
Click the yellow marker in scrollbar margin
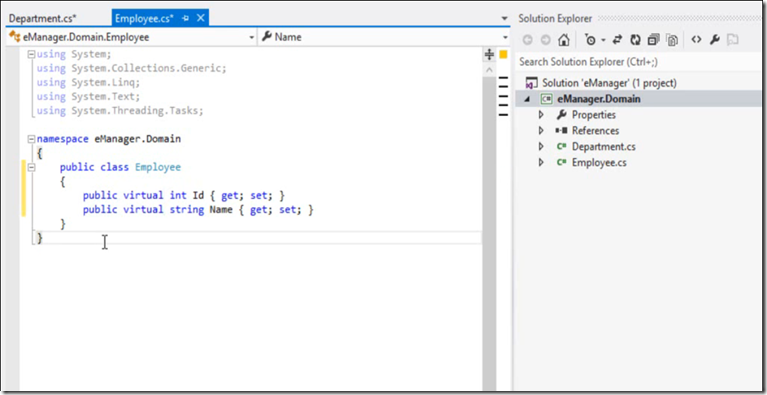point(503,54)
